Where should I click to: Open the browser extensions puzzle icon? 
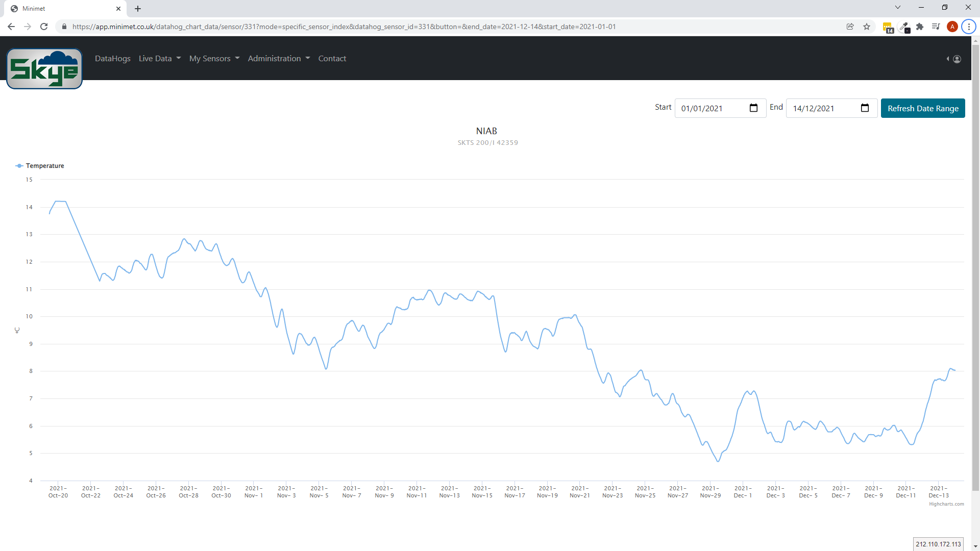(920, 27)
